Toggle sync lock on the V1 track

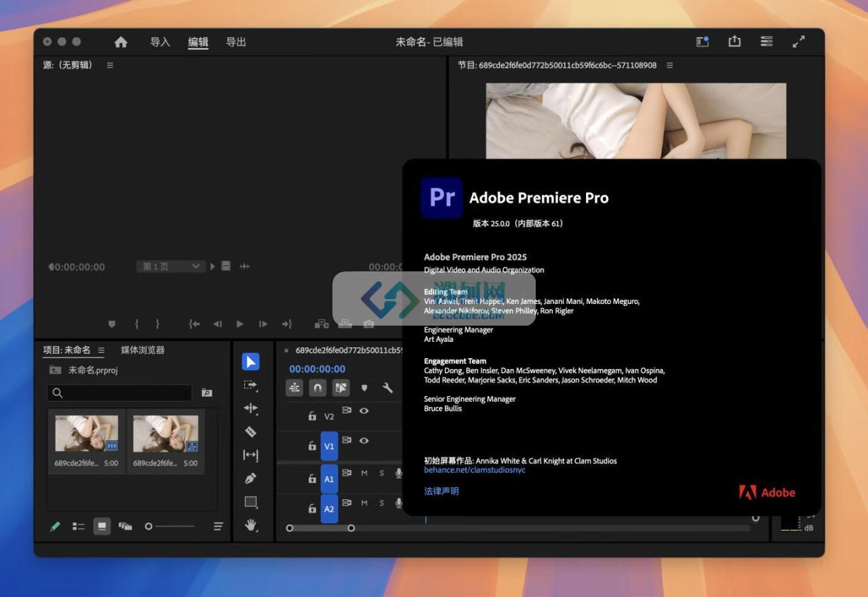click(x=347, y=440)
